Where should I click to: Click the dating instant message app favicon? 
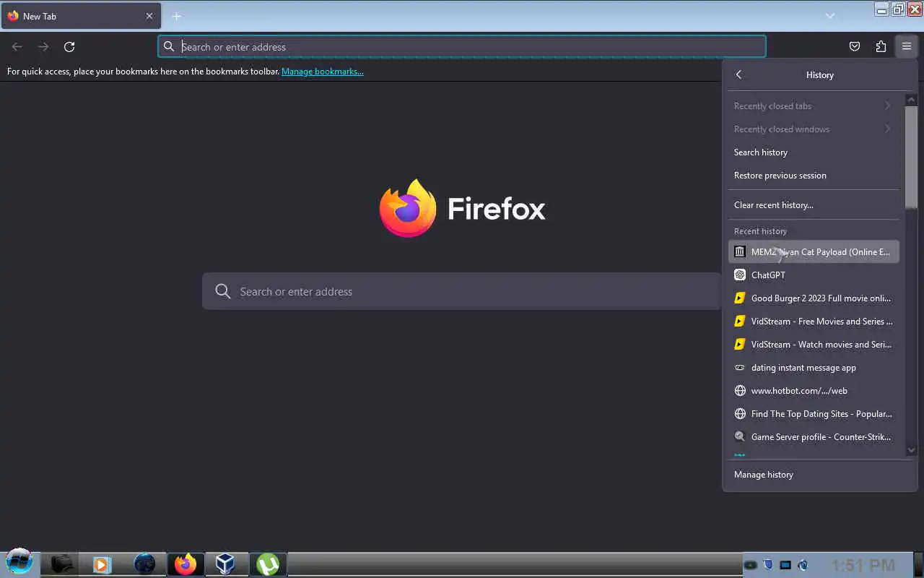[x=740, y=368]
